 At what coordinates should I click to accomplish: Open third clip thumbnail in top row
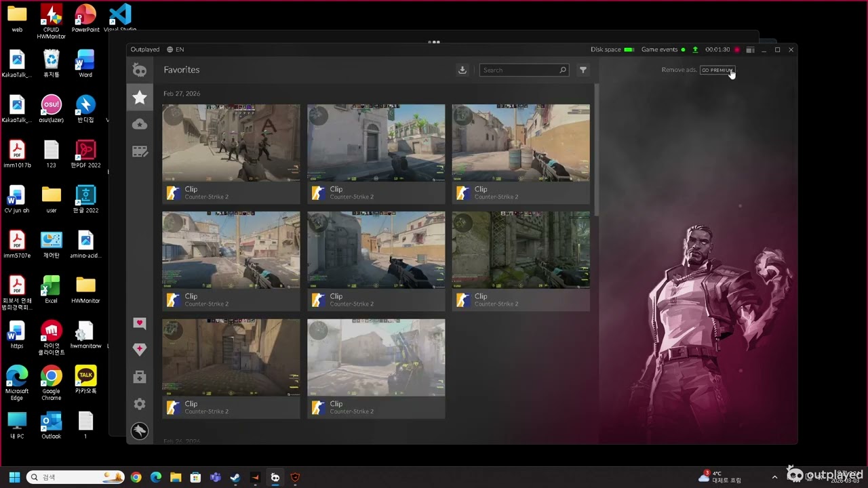click(x=521, y=143)
